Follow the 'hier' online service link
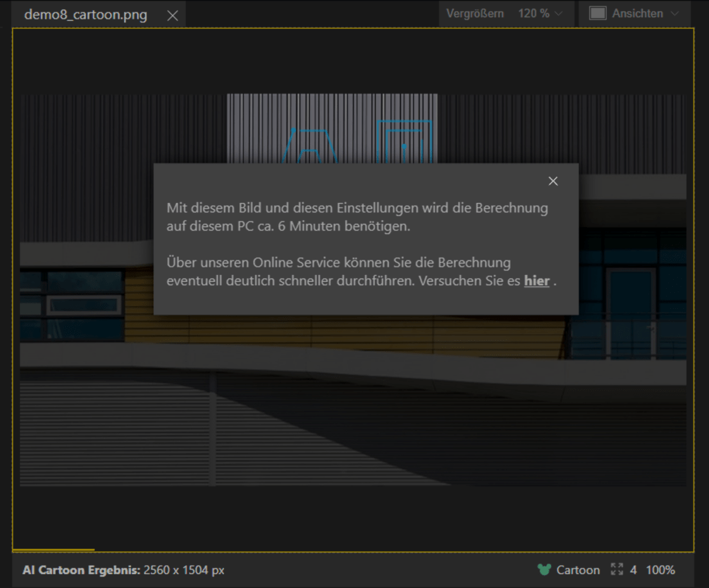 pos(536,280)
